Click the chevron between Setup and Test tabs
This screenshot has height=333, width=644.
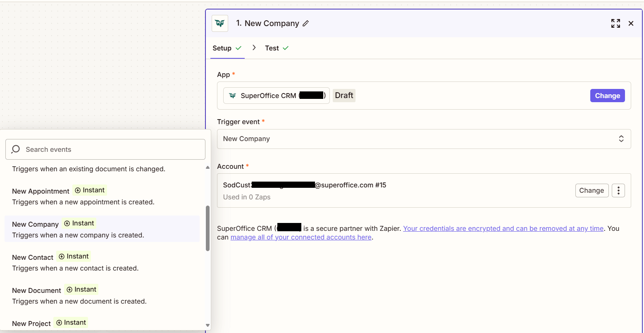254,48
